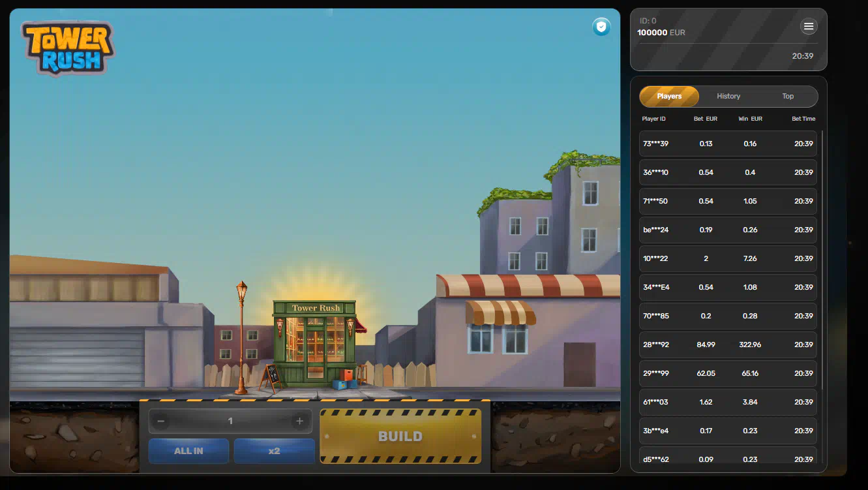Click the bet amount field
Viewport: 868px width, 490px height.
(x=230, y=421)
